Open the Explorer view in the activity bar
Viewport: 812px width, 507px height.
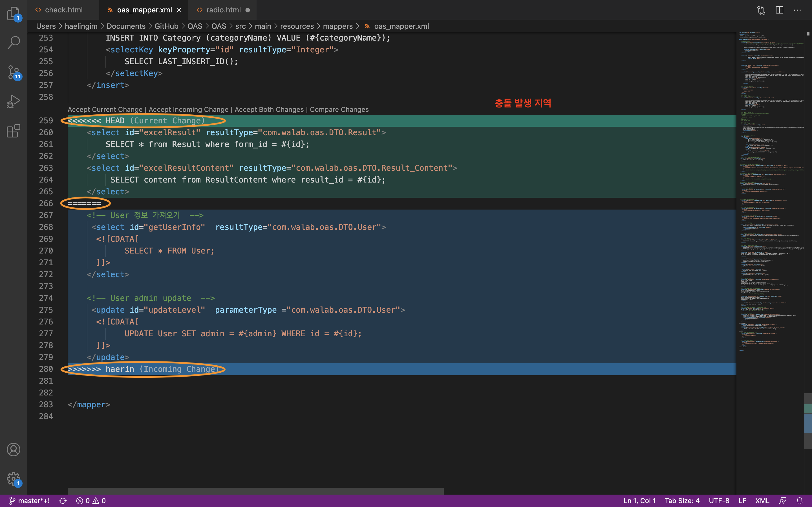click(14, 14)
